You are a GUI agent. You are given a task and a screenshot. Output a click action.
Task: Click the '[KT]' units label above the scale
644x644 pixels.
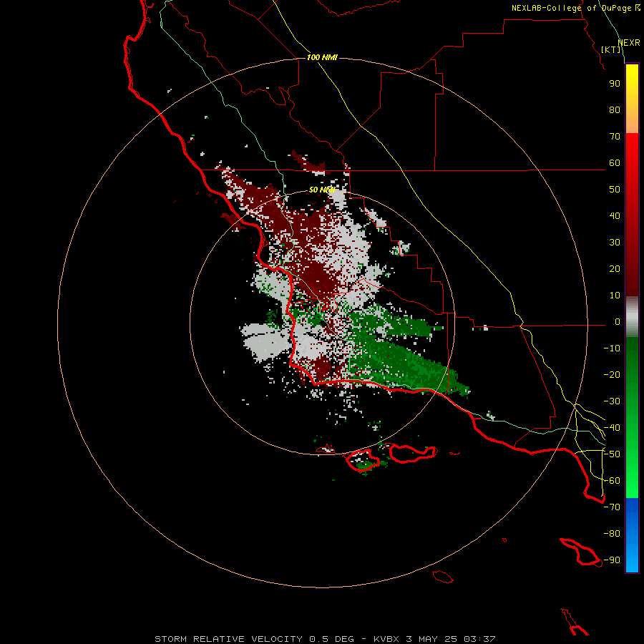click(611, 49)
